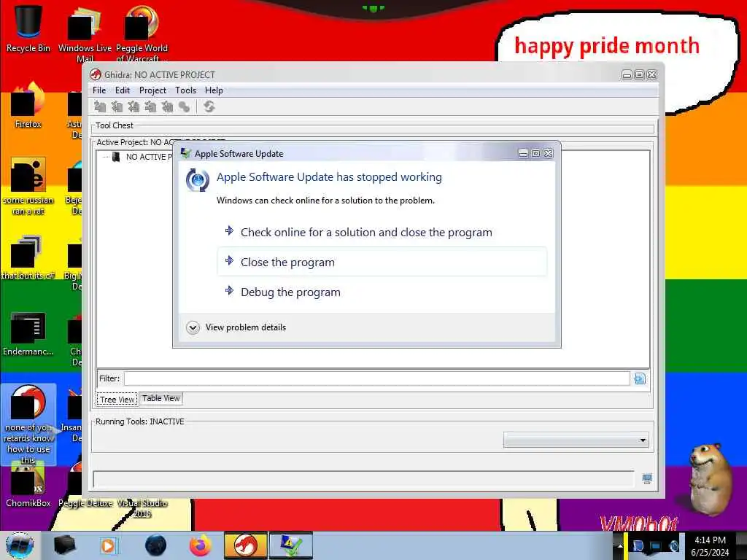The image size is (747, 560).
Task: Click the 'Running Tools: INACTIVE' label
Action: coord(139,421)
